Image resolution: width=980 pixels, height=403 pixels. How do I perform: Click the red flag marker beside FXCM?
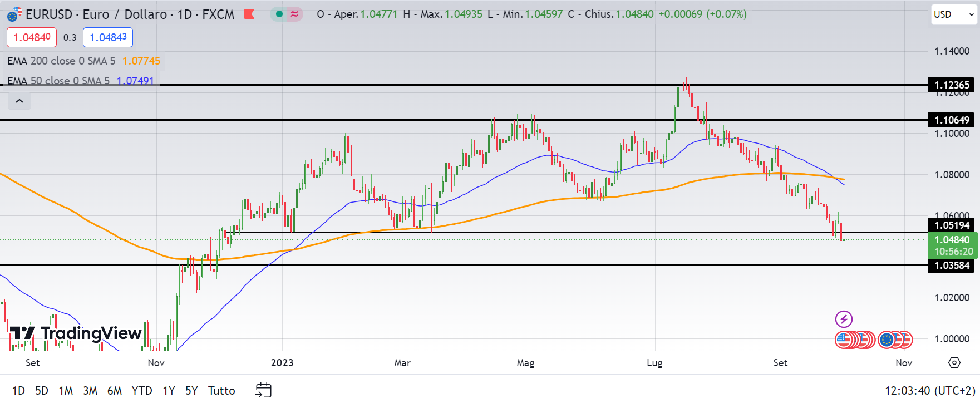[x=249, y=14]
